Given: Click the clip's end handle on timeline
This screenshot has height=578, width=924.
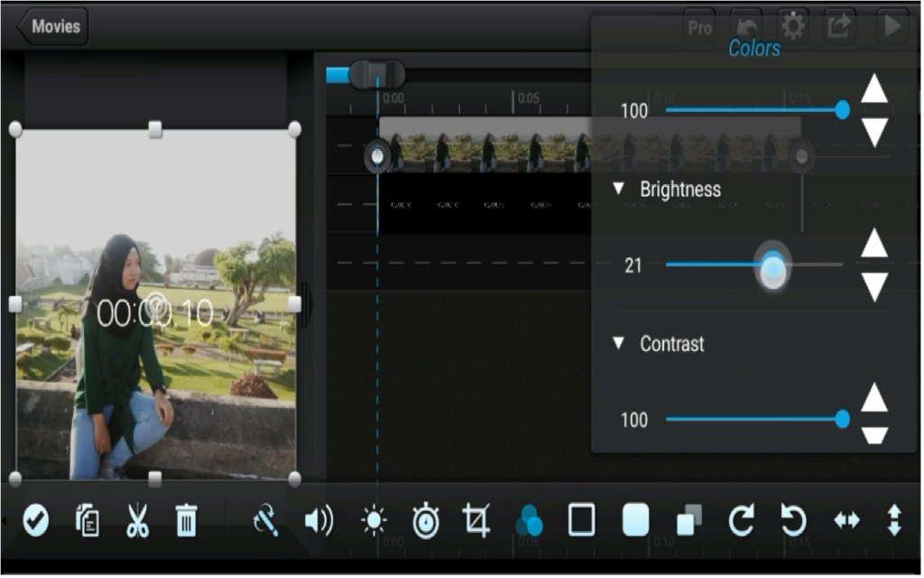Looking at the screenshot, I should 801,156.
